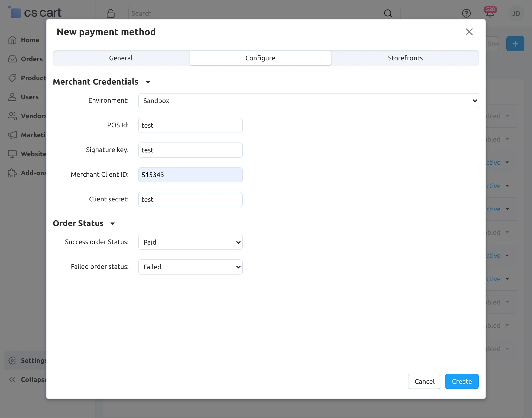
Task: Click the Vendors people icon
Action: 12,116
